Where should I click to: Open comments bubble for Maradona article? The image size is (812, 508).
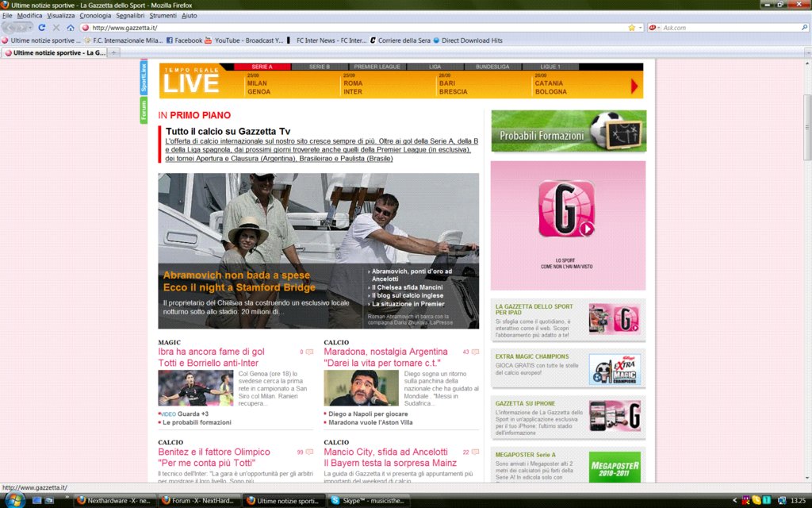[x=475, y=352]
